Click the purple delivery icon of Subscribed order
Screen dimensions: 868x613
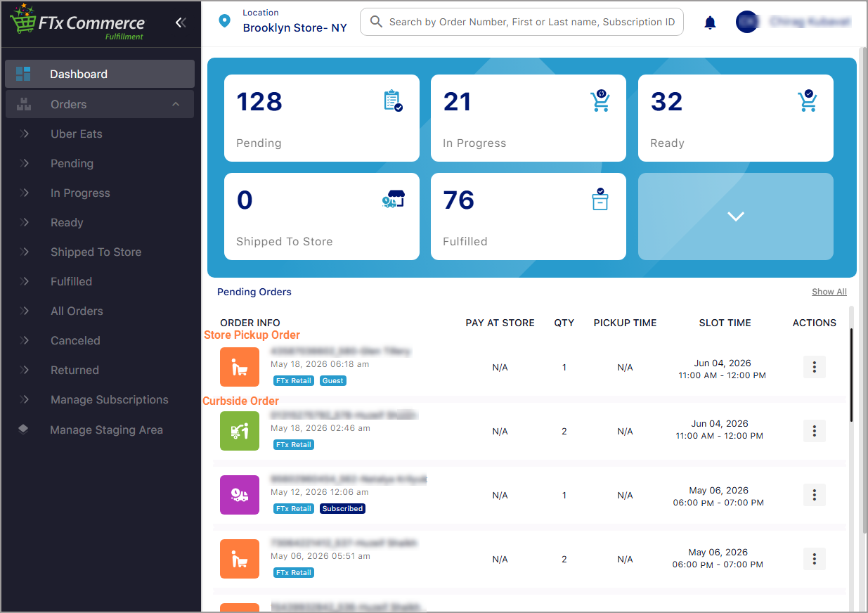click(x=240, y=495)
